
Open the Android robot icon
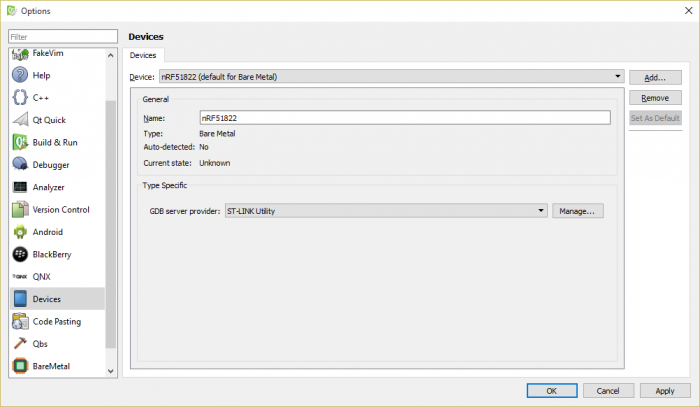click(x=20, y=232)
